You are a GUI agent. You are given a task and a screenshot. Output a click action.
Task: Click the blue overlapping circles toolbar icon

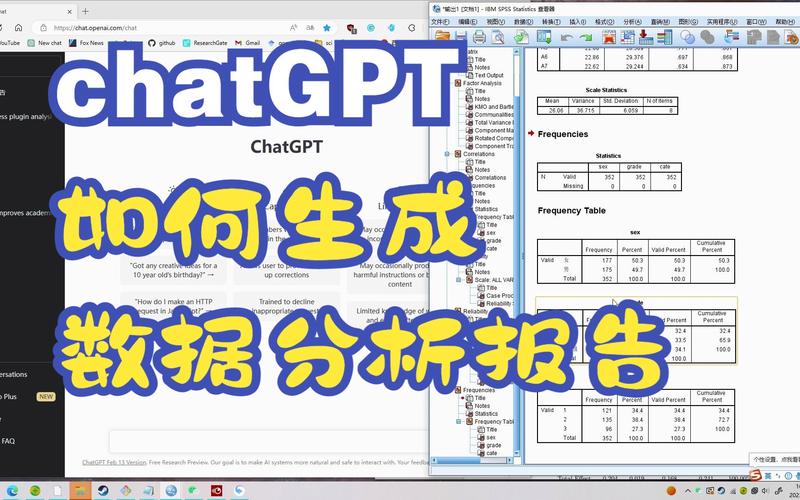click(x=688, y=37)
